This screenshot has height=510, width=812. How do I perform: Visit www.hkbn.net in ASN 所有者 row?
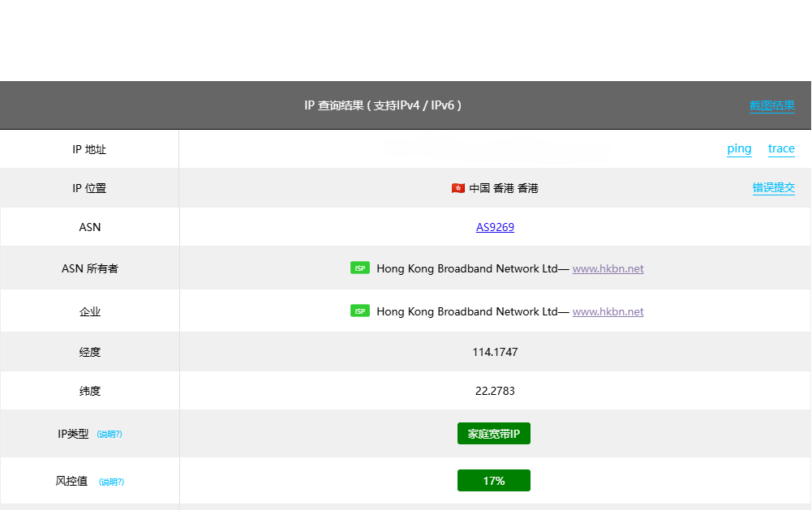(608, 268)
